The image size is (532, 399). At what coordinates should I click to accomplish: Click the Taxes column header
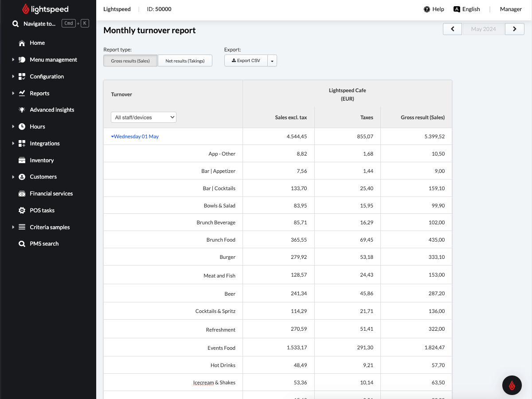[367, 117]
